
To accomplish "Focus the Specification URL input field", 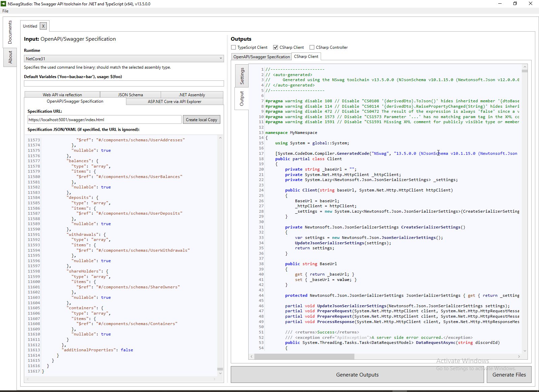I will pos(104,120).
